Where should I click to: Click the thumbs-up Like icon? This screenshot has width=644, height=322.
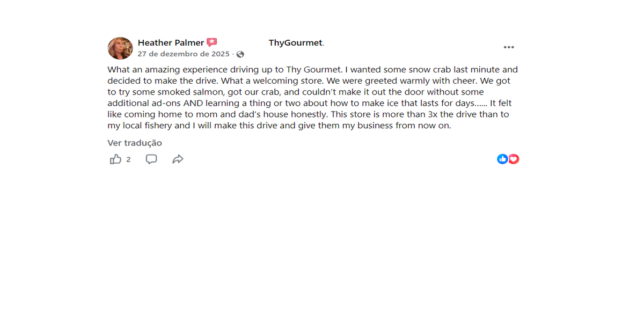point(115,159)
